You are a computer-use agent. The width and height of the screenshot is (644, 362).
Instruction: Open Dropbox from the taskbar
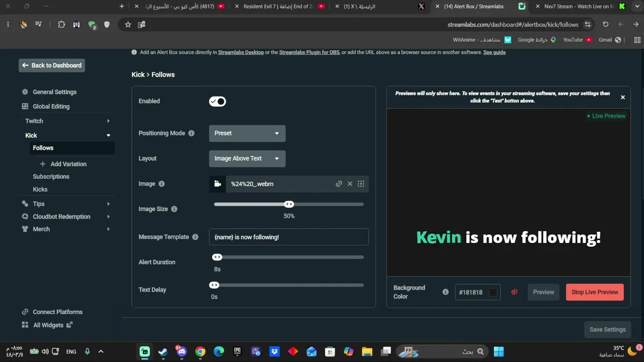(x=275, y=351)
